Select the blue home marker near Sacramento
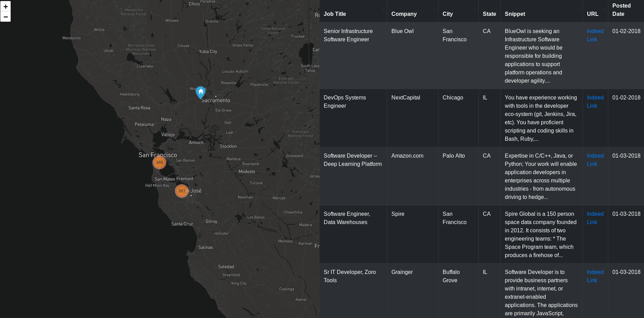 [201, 93]
